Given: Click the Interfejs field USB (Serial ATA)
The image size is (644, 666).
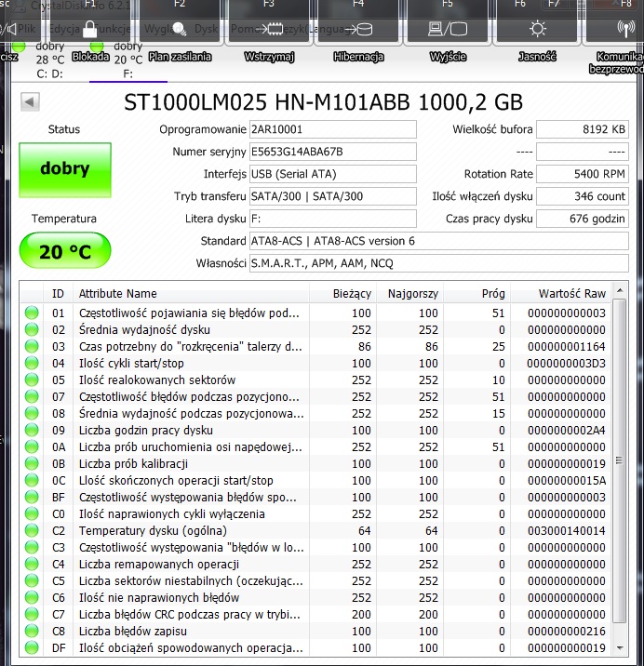Looking at the screenshot, I should 333,174.
